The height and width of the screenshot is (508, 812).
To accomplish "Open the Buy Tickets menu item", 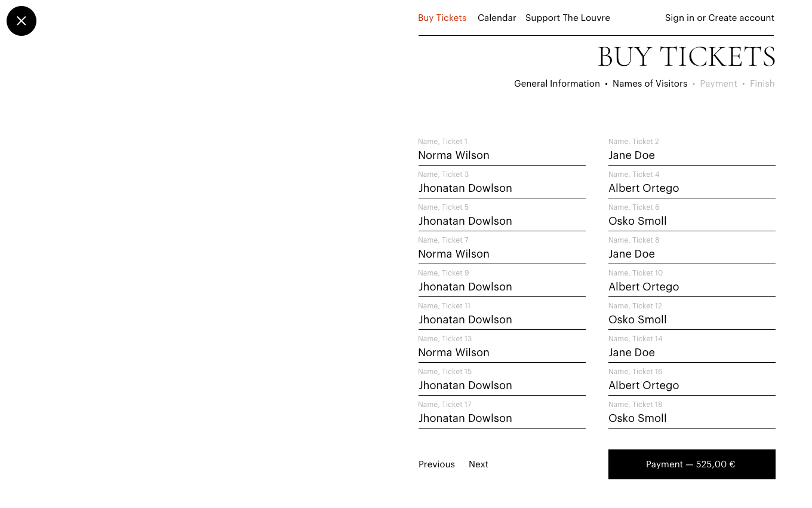I will click(442, 18).
